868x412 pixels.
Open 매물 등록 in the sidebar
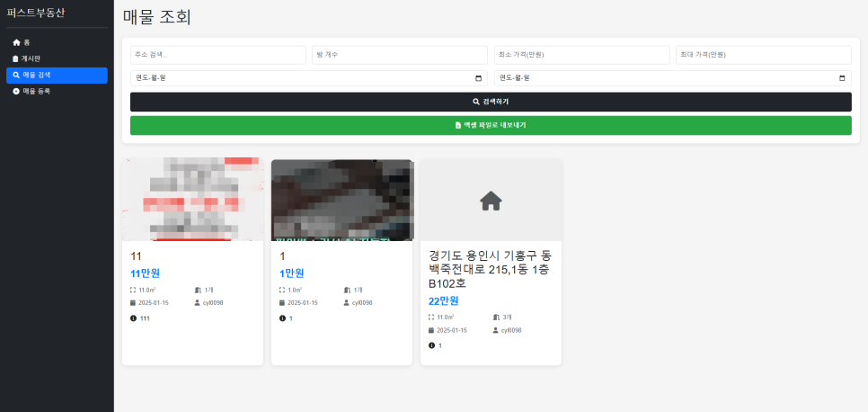(x=57, y=91)
